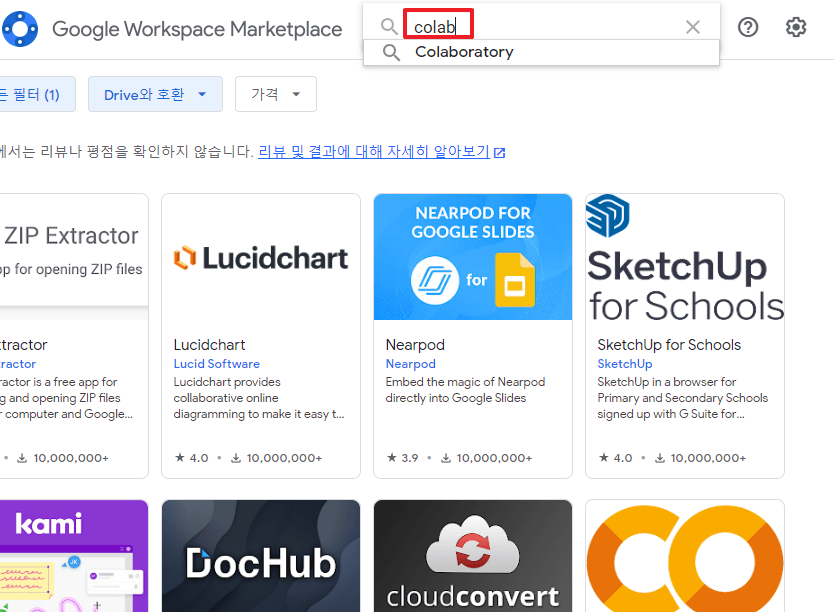Open the kami app thumbnail

tap(74, 556)
